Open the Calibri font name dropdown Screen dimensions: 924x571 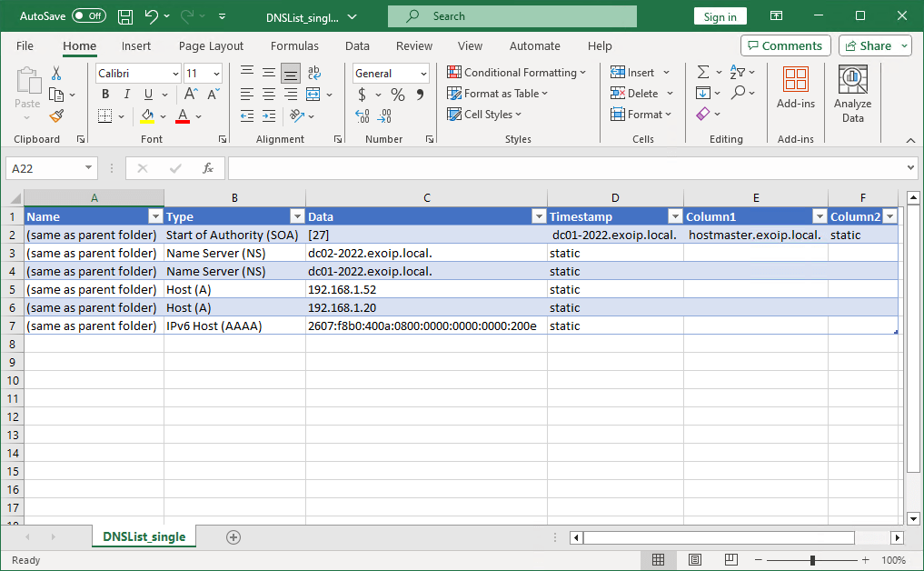pos(174,74)
